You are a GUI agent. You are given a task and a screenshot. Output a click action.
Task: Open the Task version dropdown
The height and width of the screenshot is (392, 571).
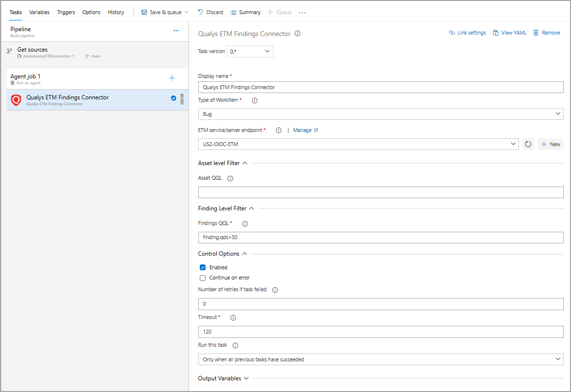point(249,51)
